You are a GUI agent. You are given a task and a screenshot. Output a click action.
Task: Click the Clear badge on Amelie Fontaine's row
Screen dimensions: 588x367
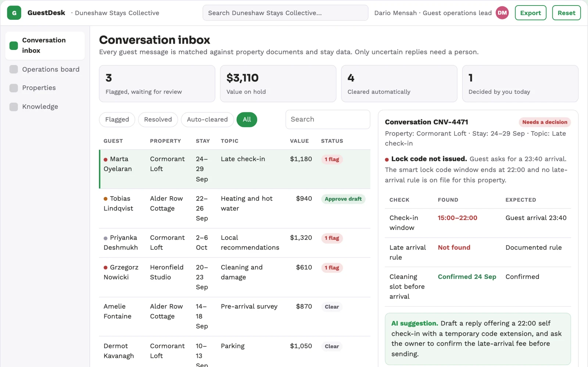(x=331, y=307)
